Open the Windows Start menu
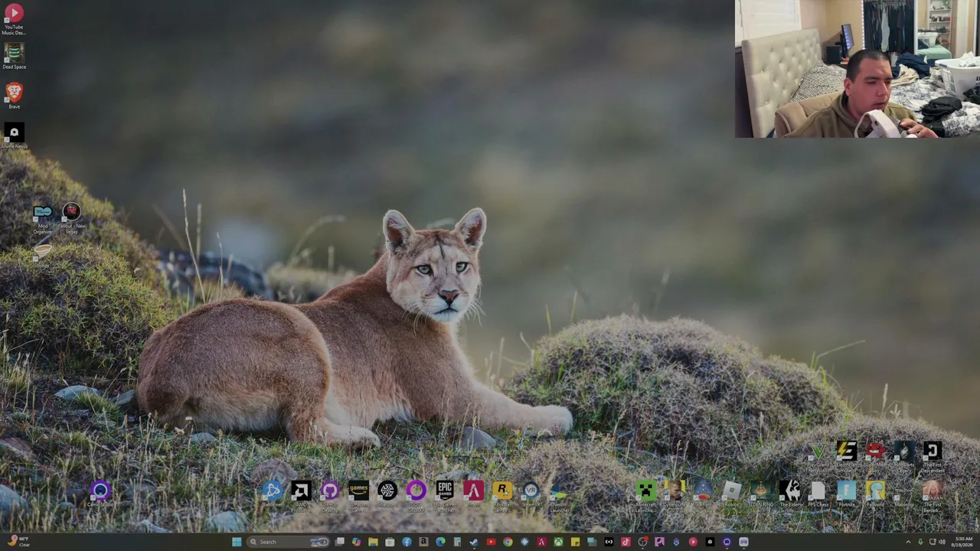The width and height of the screenshot is (980, 551). click(237, 542)
